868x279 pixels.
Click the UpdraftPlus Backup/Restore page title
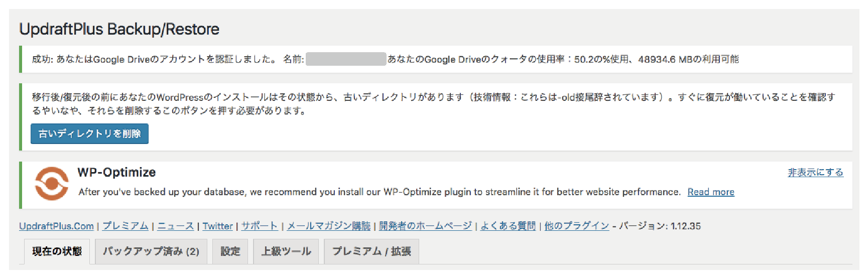pyautogui.click(x=119, y=29)
